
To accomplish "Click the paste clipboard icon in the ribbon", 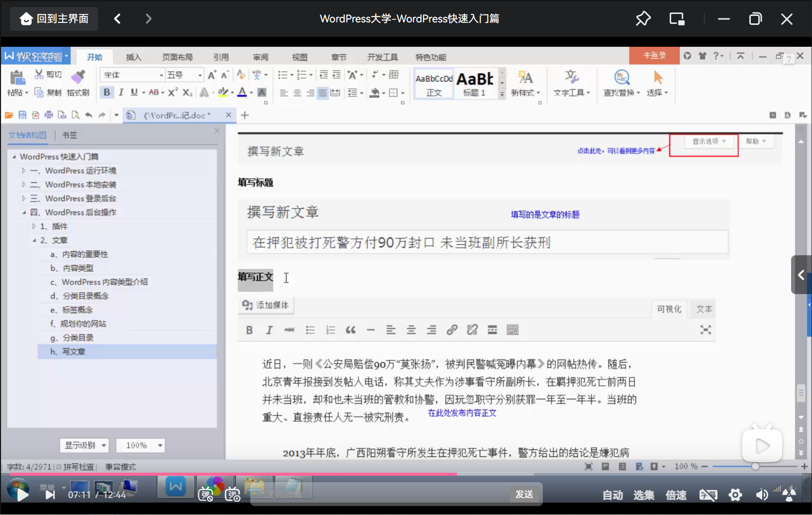I will (x=17, y=78).
